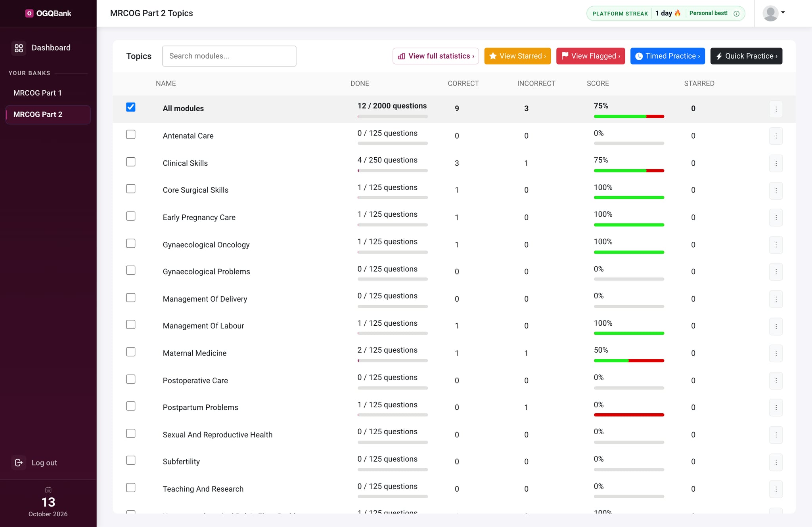This screenshot has height=527, width=812.
Task: Click the user avatar picture
Action: click(x=770, y=13)
